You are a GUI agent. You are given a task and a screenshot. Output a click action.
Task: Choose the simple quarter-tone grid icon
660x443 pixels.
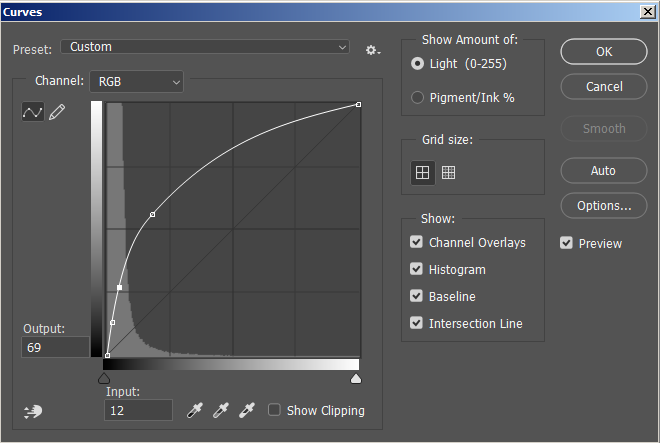point(423,172)
